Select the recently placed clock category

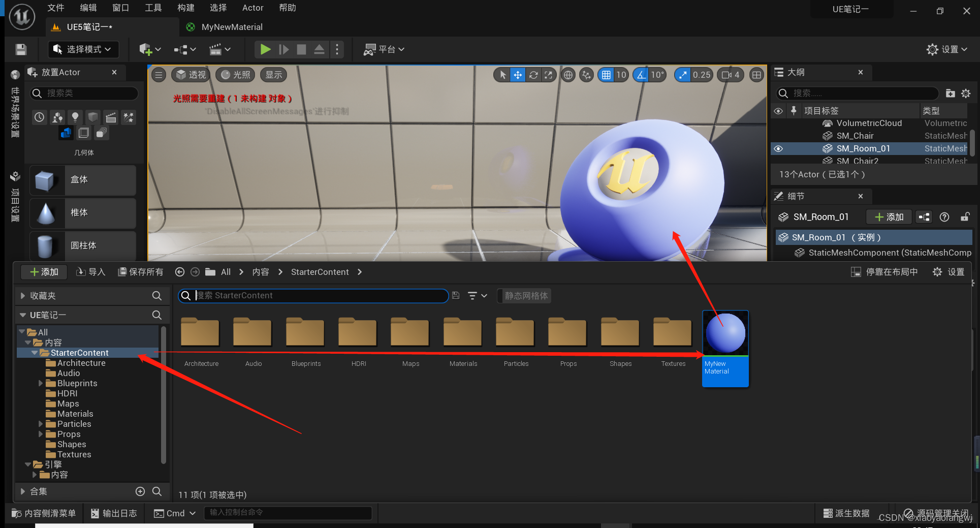click(x=40, y=117)
